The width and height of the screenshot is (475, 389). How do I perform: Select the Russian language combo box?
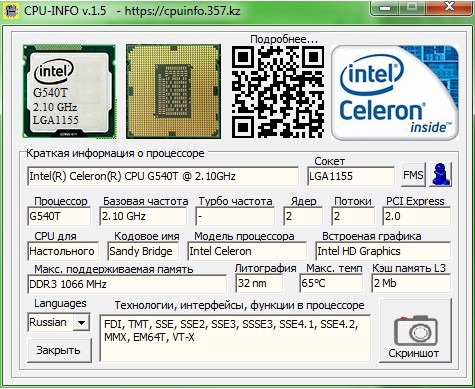point(59,322)
